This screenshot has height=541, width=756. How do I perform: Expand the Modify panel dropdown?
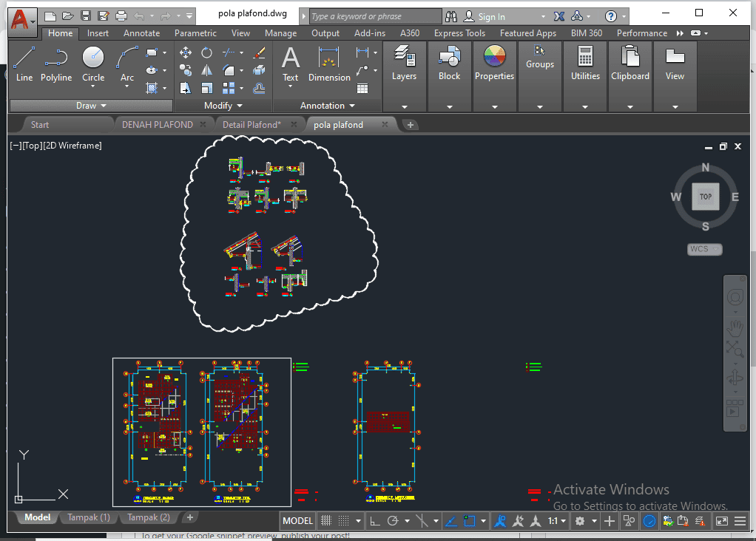tap(223, 106)
